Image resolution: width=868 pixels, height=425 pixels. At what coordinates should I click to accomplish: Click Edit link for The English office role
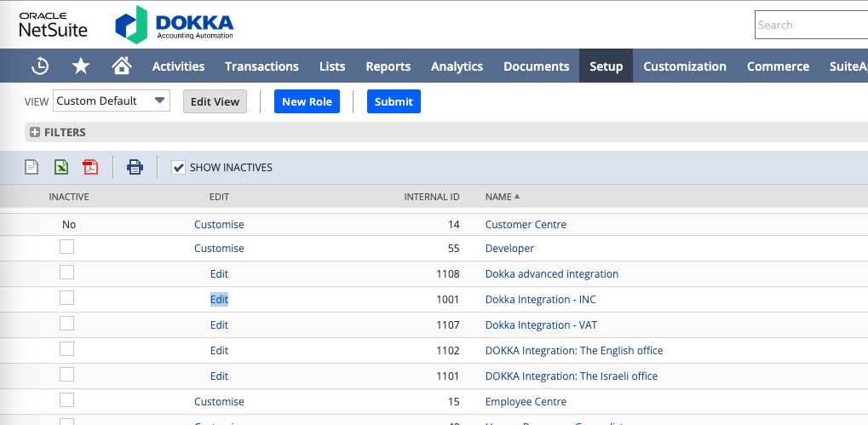[219, 350]
